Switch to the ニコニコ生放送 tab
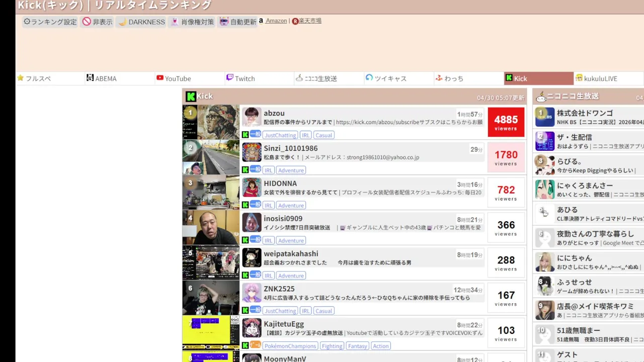 click(x=329, y=78)
